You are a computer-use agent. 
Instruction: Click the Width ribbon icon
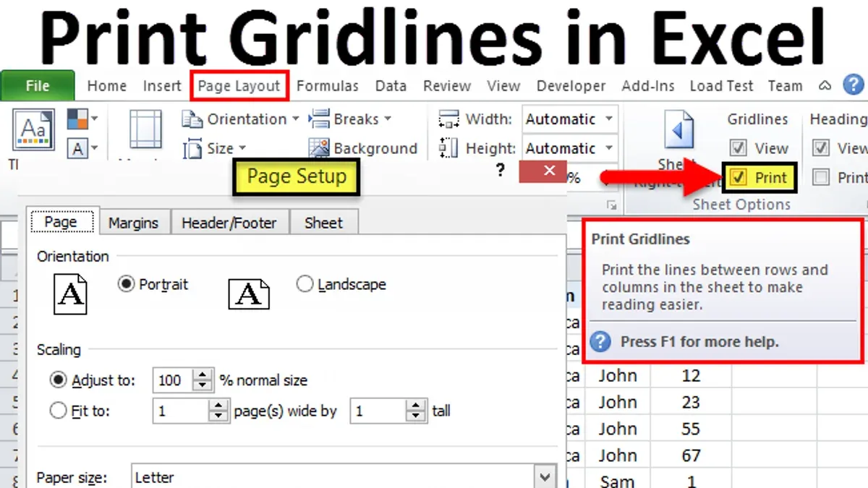tap(448, 119)
